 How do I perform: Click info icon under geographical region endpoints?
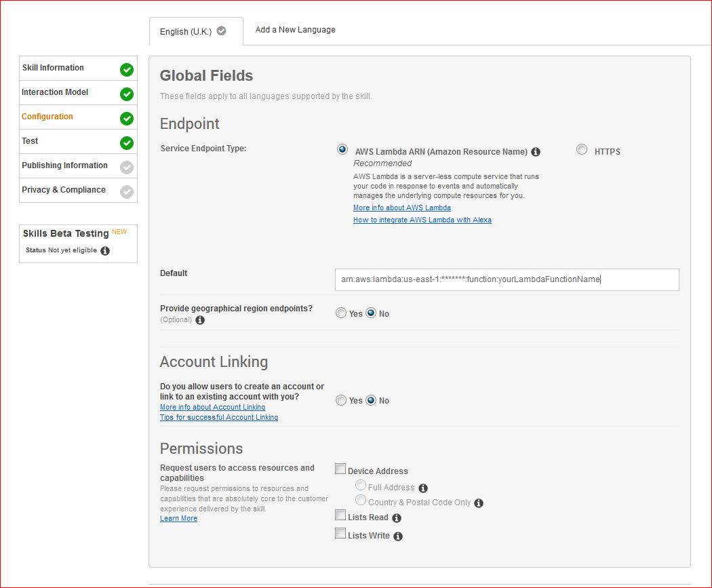point(200,320)
